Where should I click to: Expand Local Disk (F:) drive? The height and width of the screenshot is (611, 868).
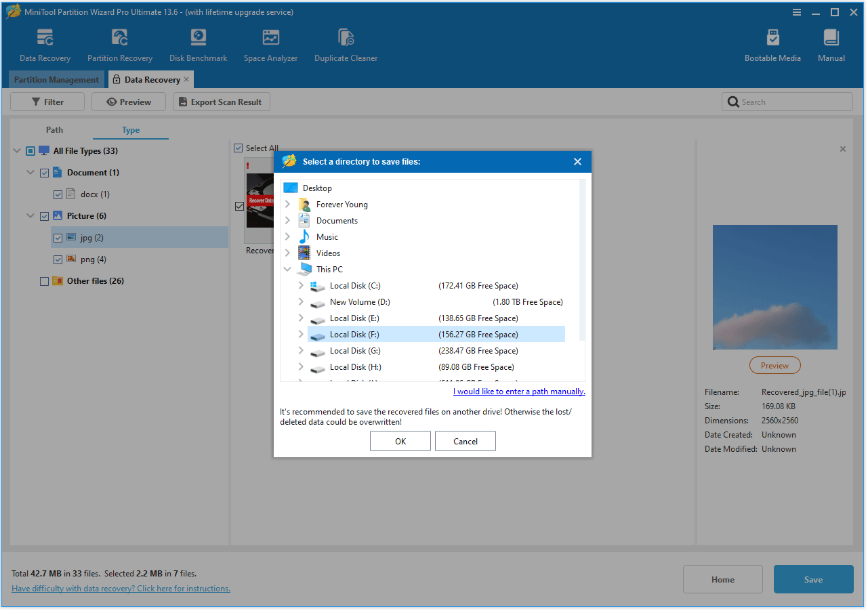point(300,334)
